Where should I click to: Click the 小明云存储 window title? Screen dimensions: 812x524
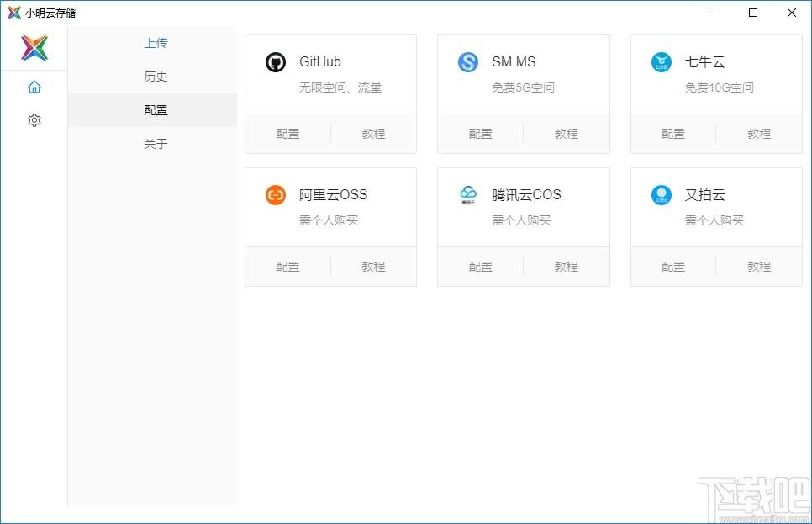click(50, 13)
